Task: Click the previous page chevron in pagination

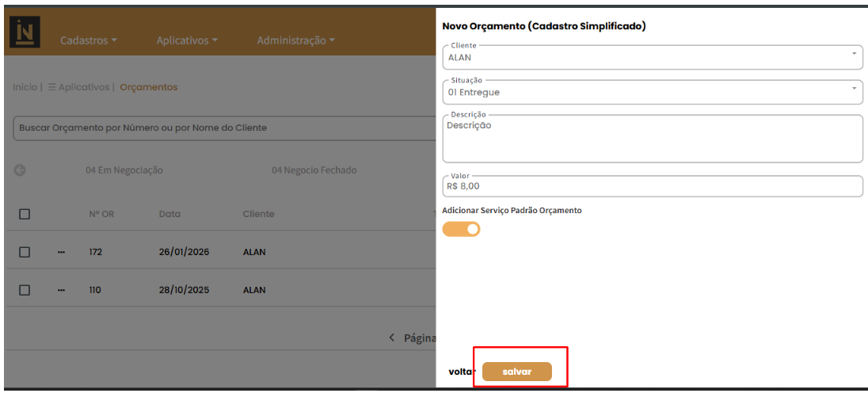Action: point(391,338)
